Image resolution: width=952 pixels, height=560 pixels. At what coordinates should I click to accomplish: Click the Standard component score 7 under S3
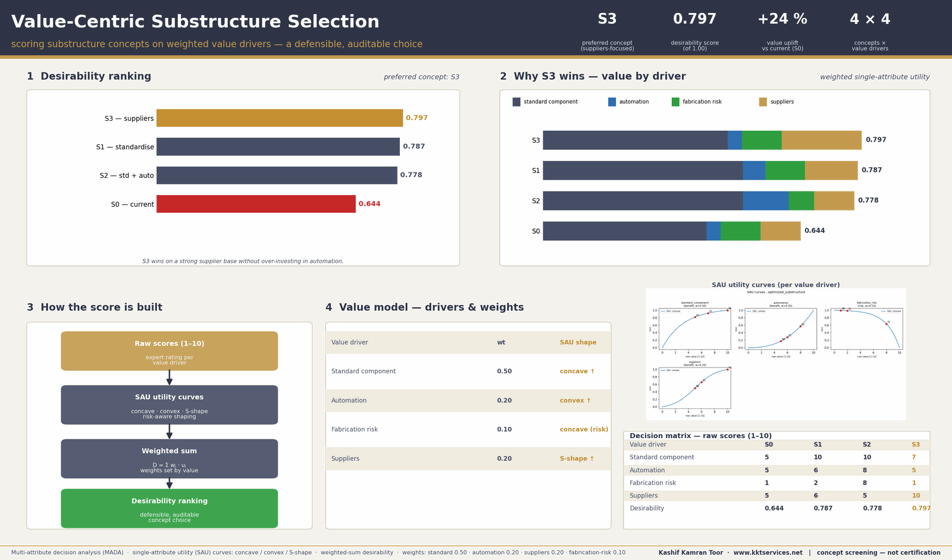[x=914, y=458]
